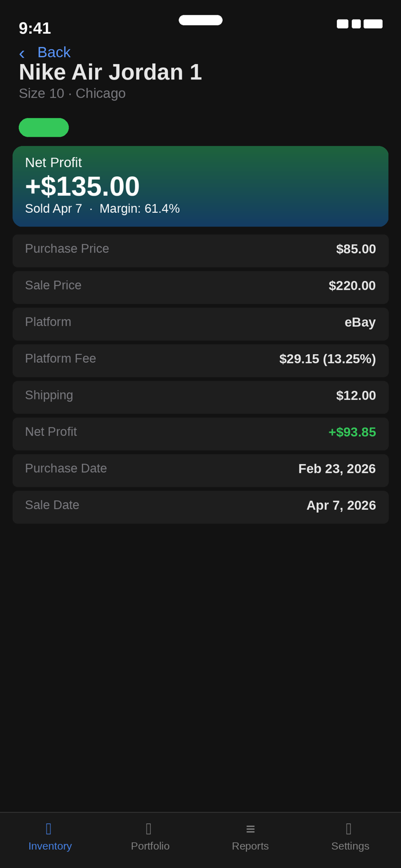This screenshot has height=868, width=401.
Task: Tap the Platform Fee row
Action: click(200, 360)
